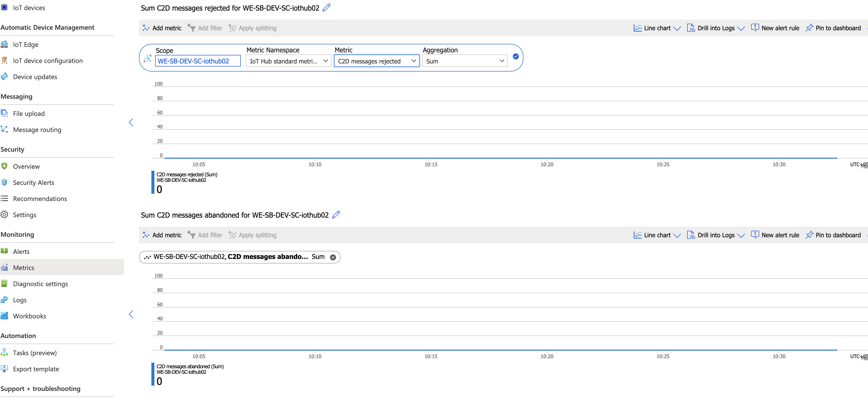868x402 pixels.
Task: Open Diagnostic settings
Action: tap(41, 284)
